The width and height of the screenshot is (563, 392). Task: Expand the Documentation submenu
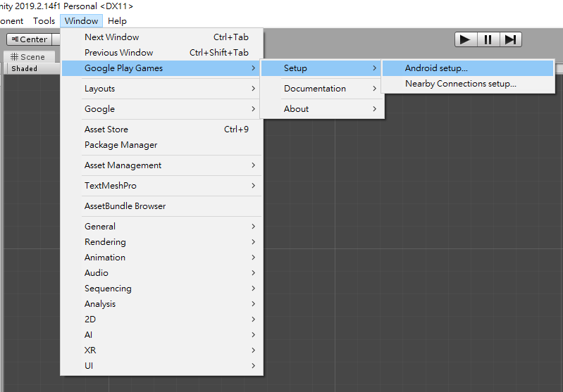(315, 89)
